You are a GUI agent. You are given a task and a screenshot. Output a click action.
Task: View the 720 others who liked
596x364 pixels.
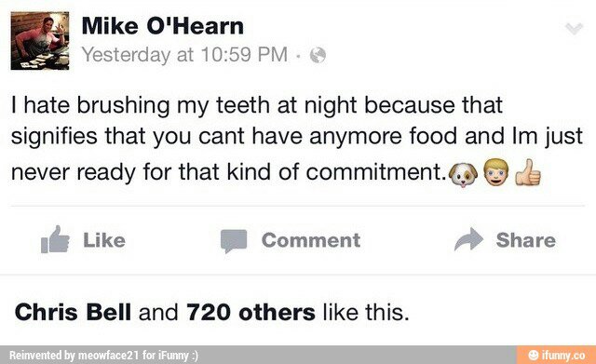pos(251,312)
